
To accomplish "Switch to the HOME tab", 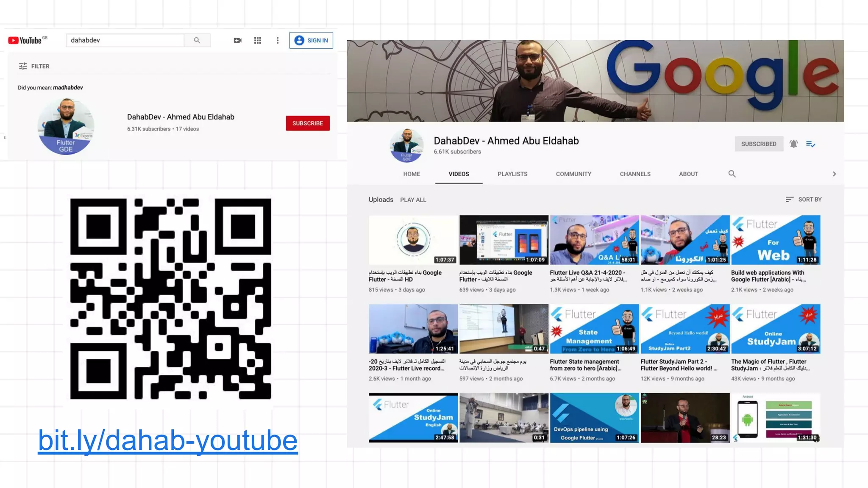I will tap(412, 174).
